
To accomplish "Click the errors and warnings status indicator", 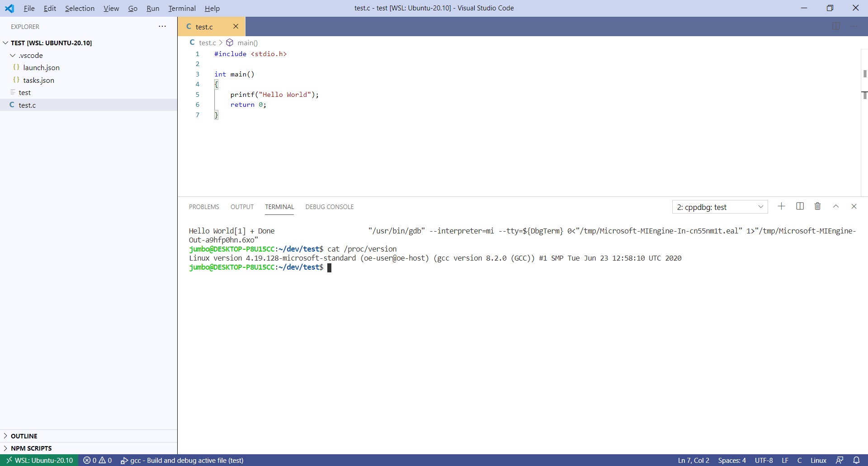I will coord(97,460).
